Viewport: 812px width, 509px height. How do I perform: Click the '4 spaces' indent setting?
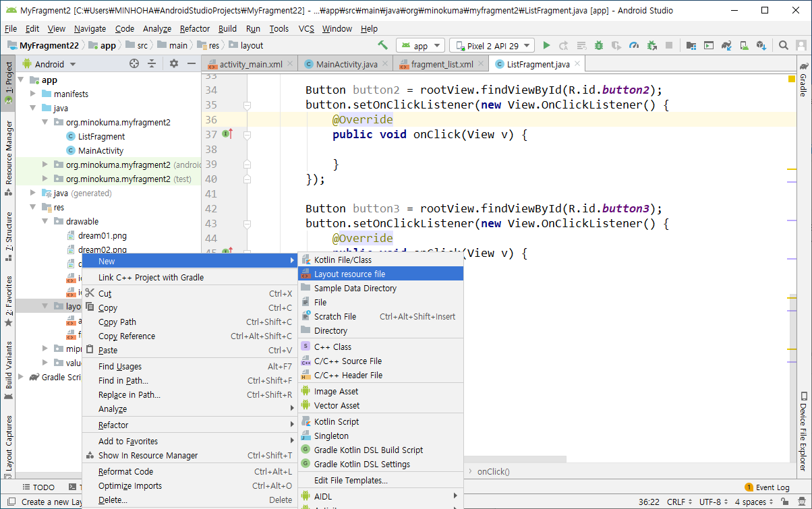coord(753,502)
